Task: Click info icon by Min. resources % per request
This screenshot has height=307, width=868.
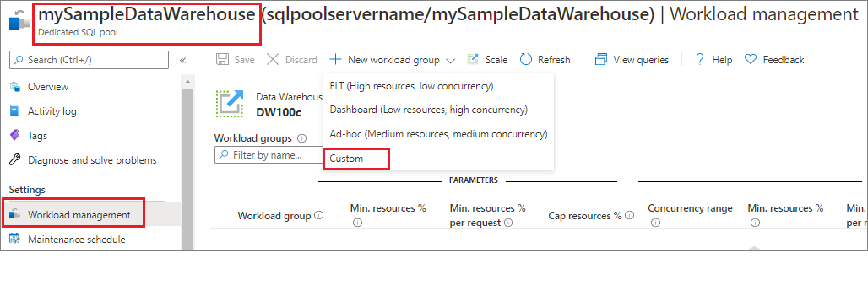Action: [508, 223]
